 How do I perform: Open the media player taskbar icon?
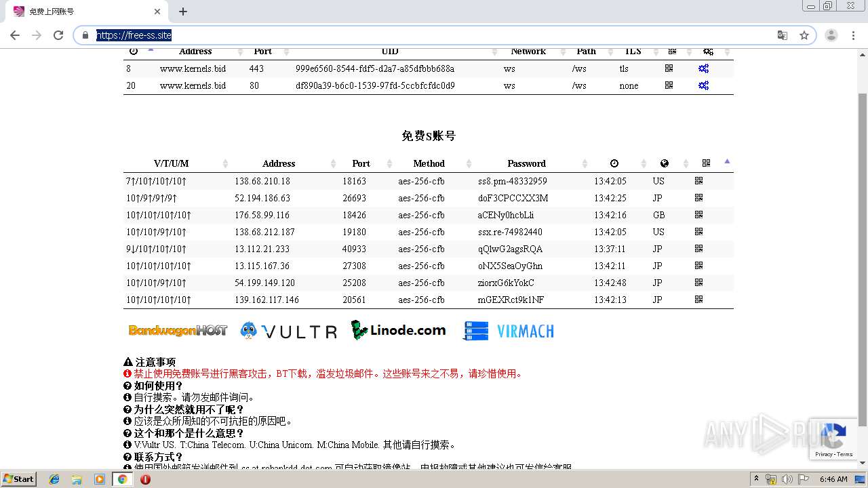coord(100,479)
